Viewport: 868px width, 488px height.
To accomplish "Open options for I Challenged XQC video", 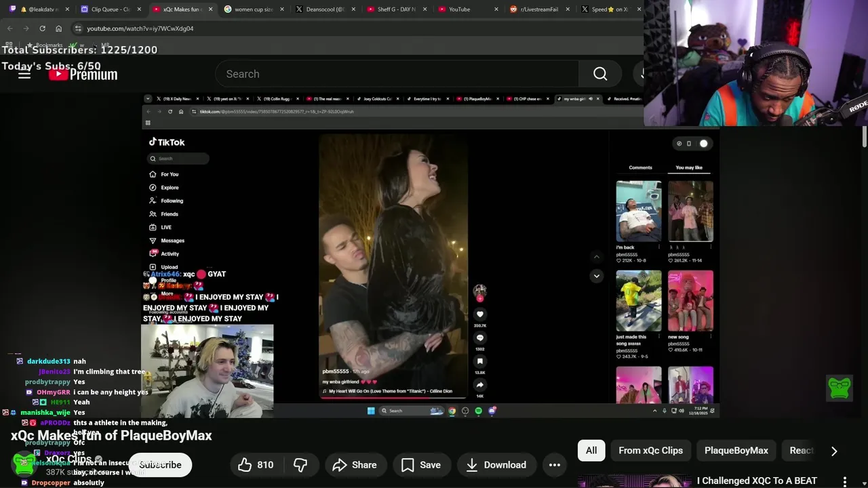I will (x=845, y=481).
